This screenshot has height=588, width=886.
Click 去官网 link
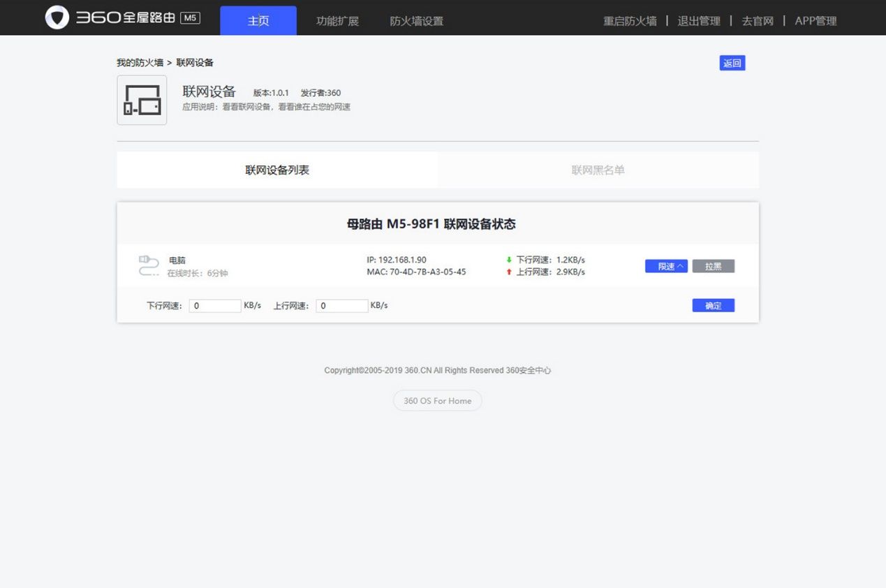(758, 21)
